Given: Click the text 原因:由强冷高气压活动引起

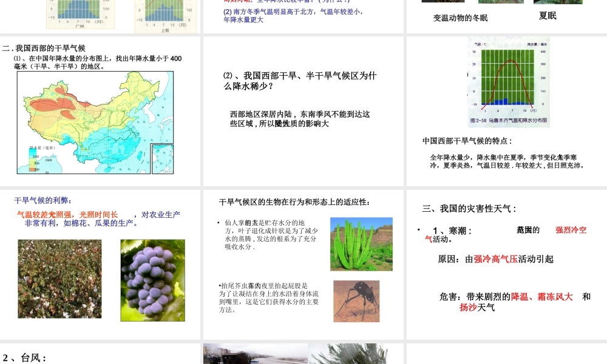Looking at the screenshot, I should coord(495,259).
